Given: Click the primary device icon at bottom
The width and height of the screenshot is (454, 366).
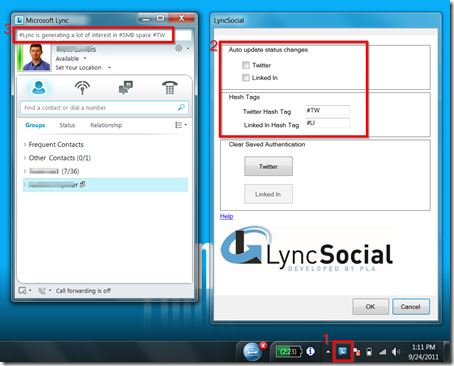Looking at the screenshot, I should click(22, 291).
